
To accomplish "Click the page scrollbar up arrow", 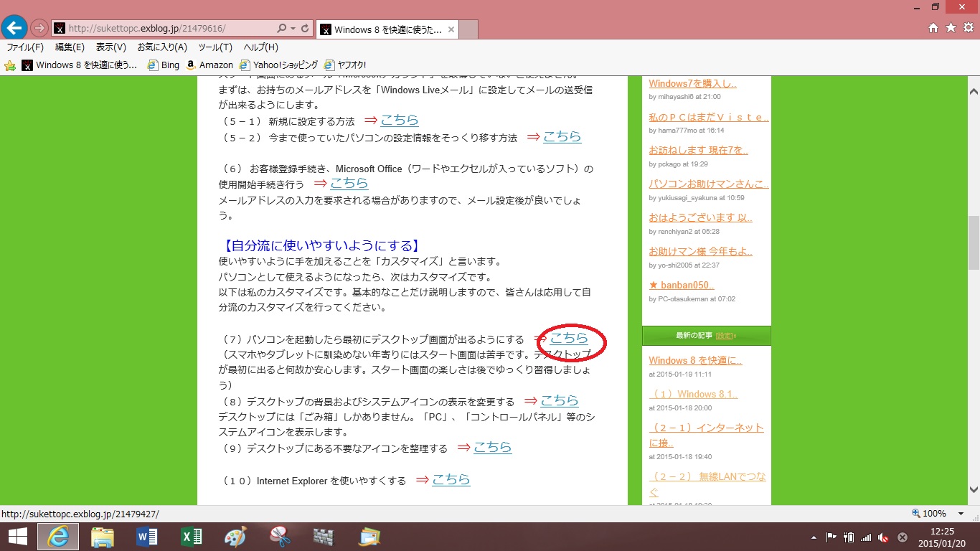I will click(x=974, y=92).
